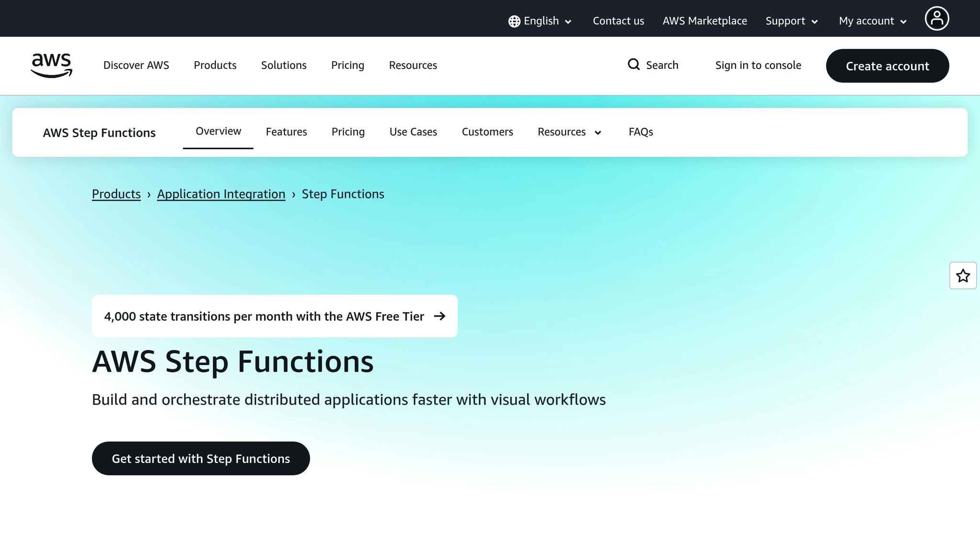This screenshot has height=551, width=980.
Task: Follow the Application Integration breadcrumb link
Action: point(221,194)
